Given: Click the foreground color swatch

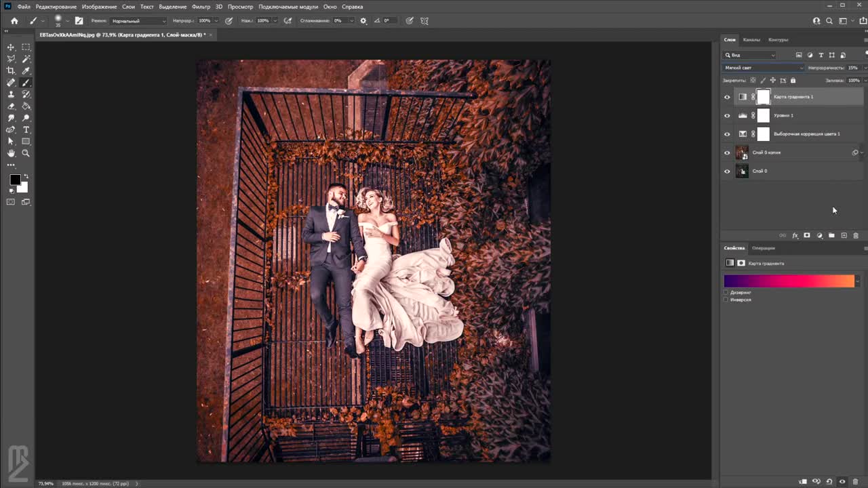Looking at the screenshot, I should [x=15, y=180].
